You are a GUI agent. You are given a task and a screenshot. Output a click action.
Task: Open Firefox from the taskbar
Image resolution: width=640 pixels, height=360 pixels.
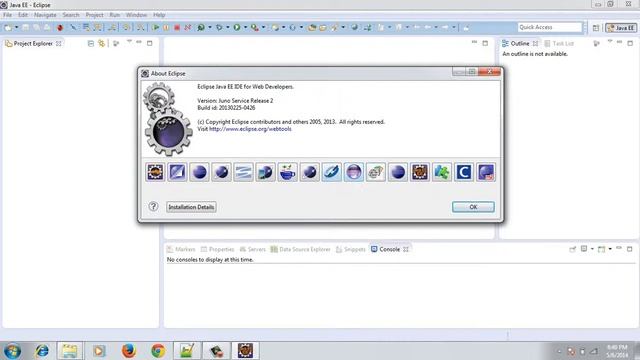click(x=129, y=351)
